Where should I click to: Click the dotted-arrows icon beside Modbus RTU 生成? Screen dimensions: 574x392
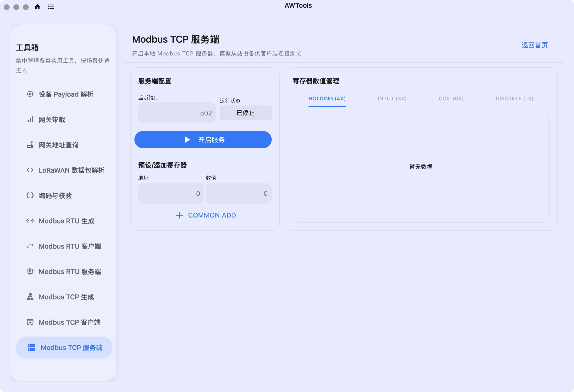tap(30, 221)
